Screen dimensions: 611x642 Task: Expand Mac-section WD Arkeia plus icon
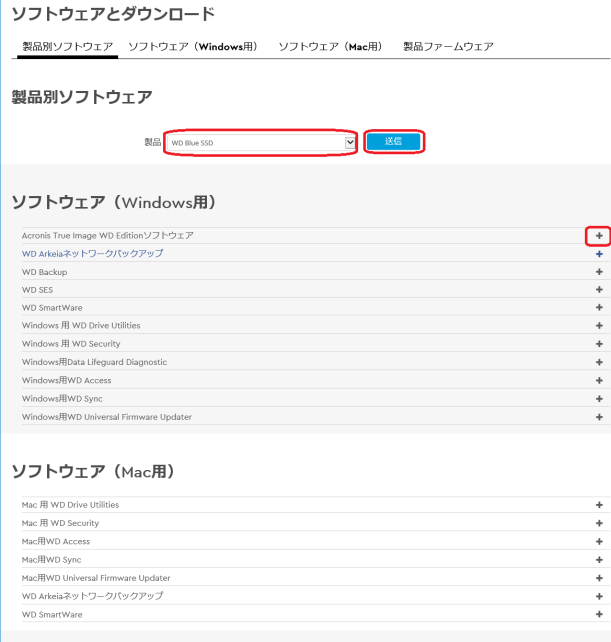point(599,597)
